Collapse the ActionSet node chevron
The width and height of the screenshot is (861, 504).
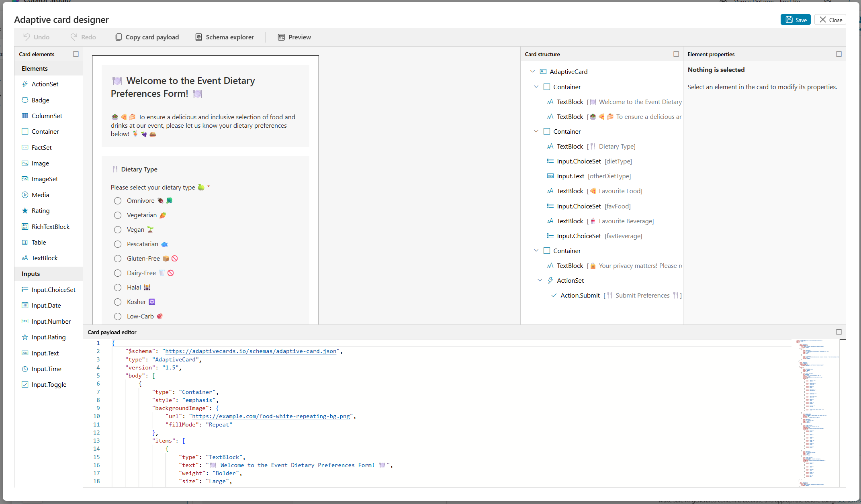540,280
